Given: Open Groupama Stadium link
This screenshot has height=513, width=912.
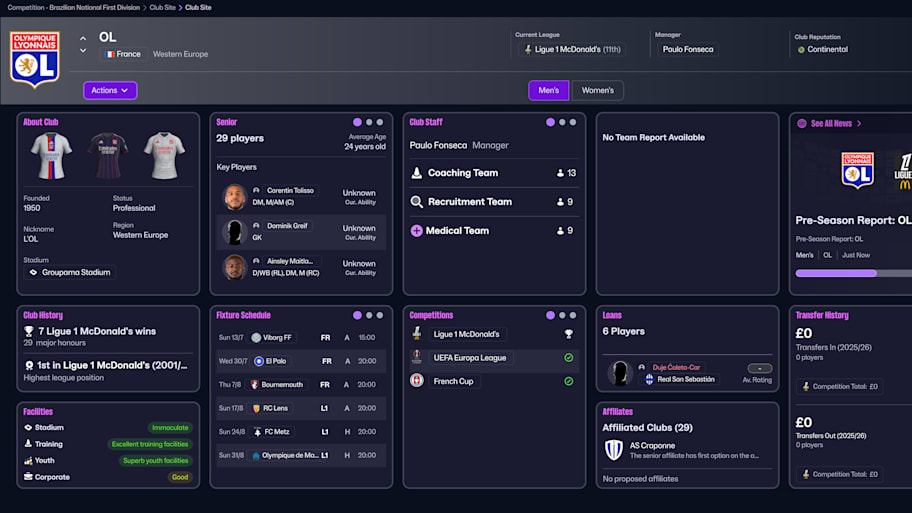Looking at the screenshot, I should coord(70,272).
